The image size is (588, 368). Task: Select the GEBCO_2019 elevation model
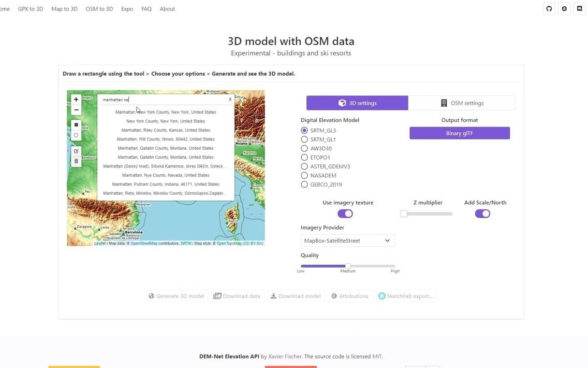[x=304, y=184]
